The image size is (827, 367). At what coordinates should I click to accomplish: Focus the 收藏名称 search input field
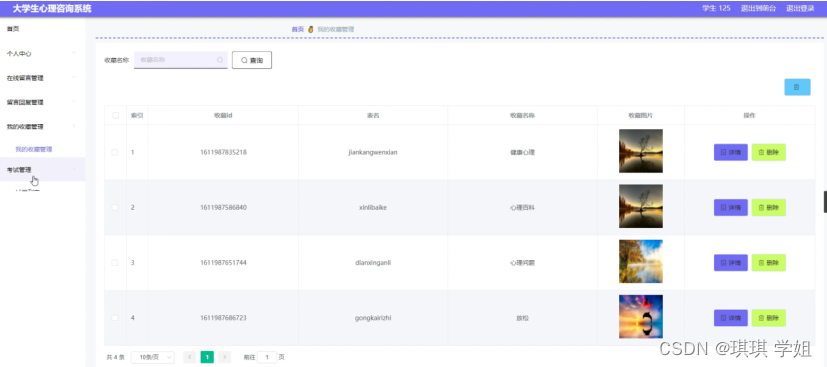(180, 60)
